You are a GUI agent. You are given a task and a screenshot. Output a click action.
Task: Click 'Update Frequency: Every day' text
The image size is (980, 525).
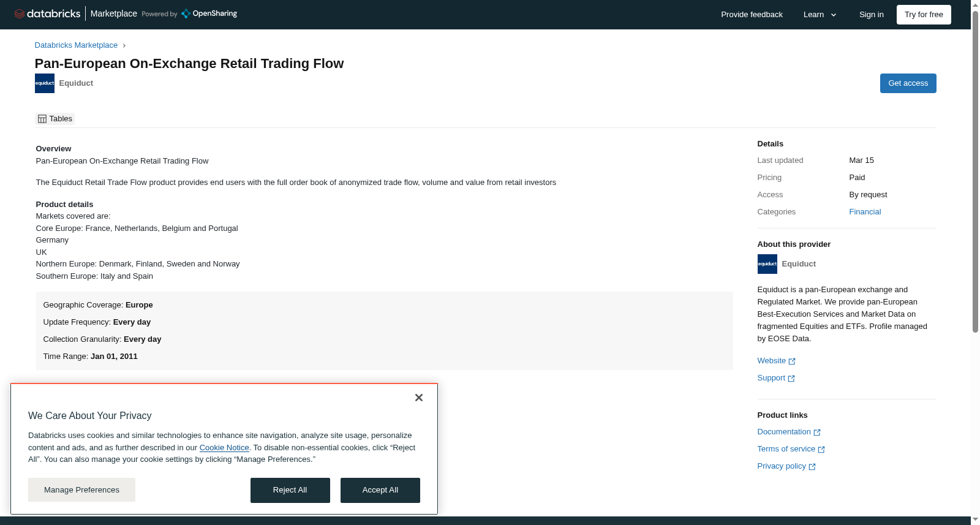(97, 322)
